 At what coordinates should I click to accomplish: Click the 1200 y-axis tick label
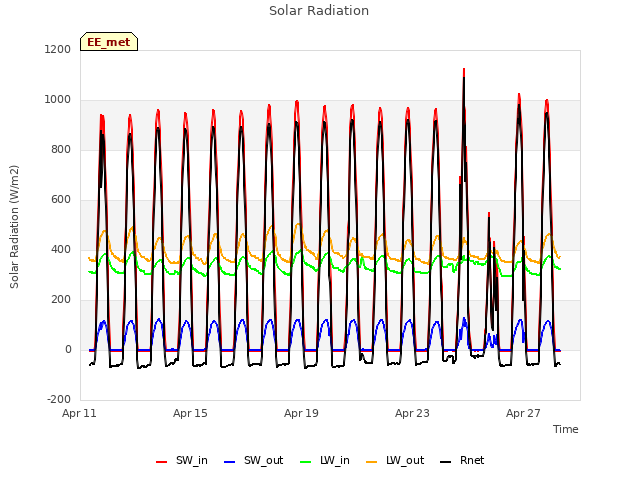click(x=58, y=49)
